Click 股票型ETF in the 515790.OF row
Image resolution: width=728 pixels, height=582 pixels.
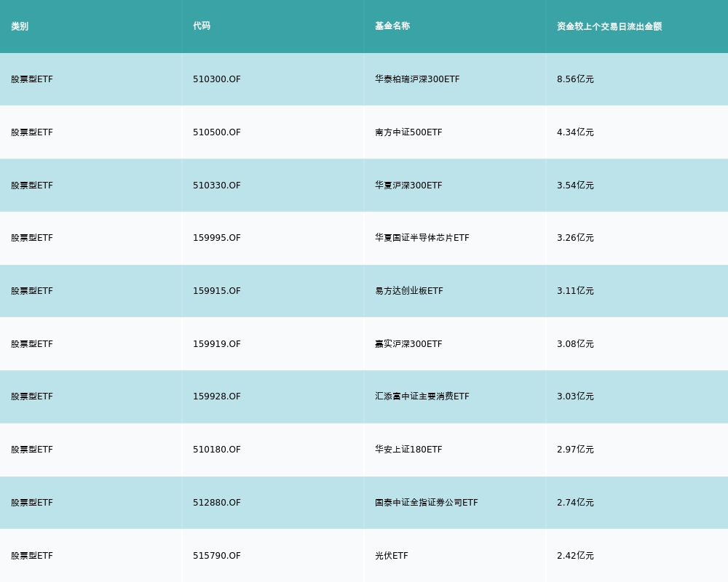(32, 556)
